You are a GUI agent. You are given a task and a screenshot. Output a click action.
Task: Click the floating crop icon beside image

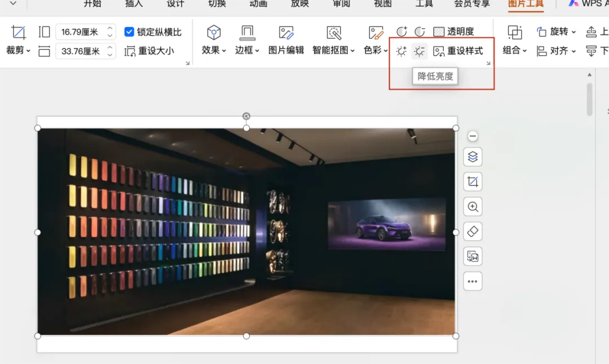click(473, 181)
